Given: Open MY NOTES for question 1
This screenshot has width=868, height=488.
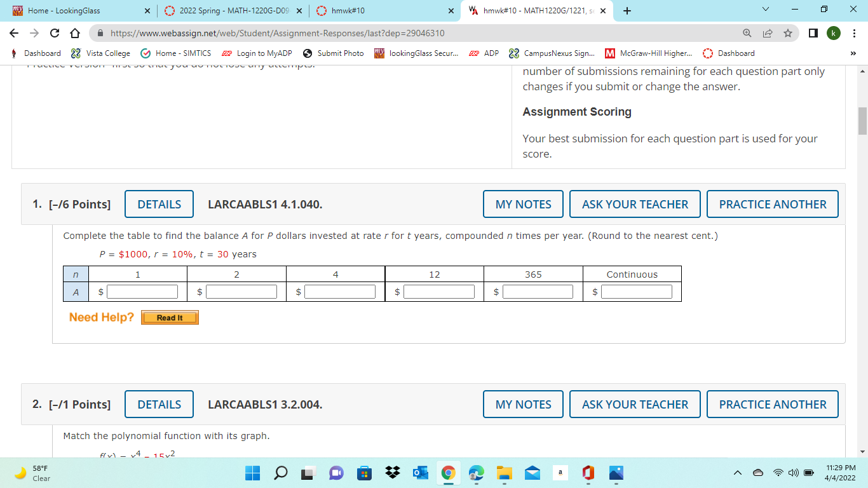Looking at the screenshot, I should tap(523, 204).
